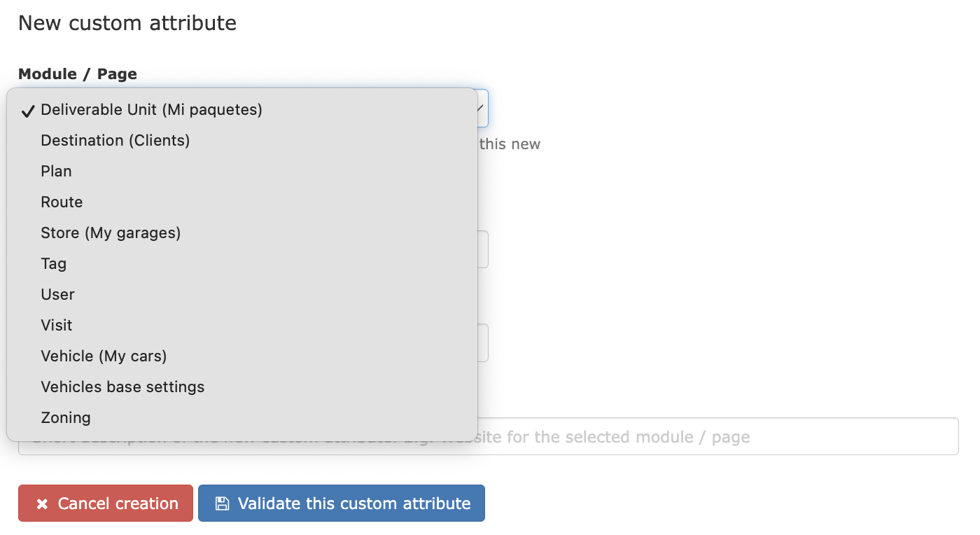Image resolution: width=980 pixels, height=535 pixels.
Task: Choose Zoning at the list bottom
Action: tap(66, 418)
